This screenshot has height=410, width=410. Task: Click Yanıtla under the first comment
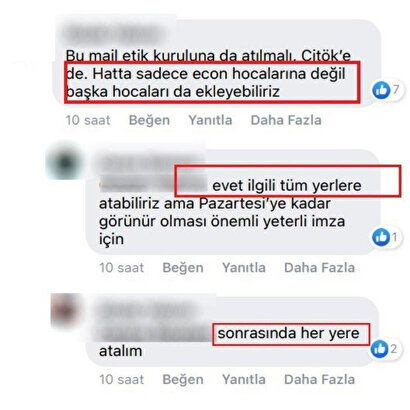point(210,120)
